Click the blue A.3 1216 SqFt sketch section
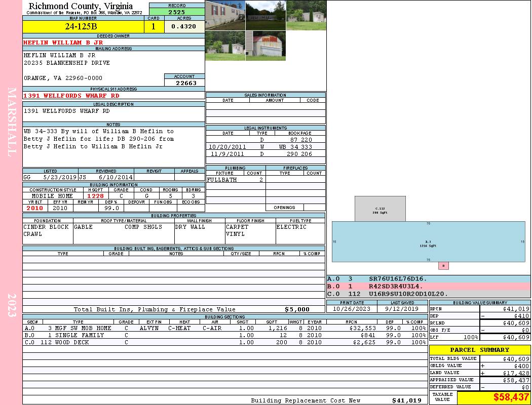The height and width of the screenshot is (405, 532). tap(429, 241)
